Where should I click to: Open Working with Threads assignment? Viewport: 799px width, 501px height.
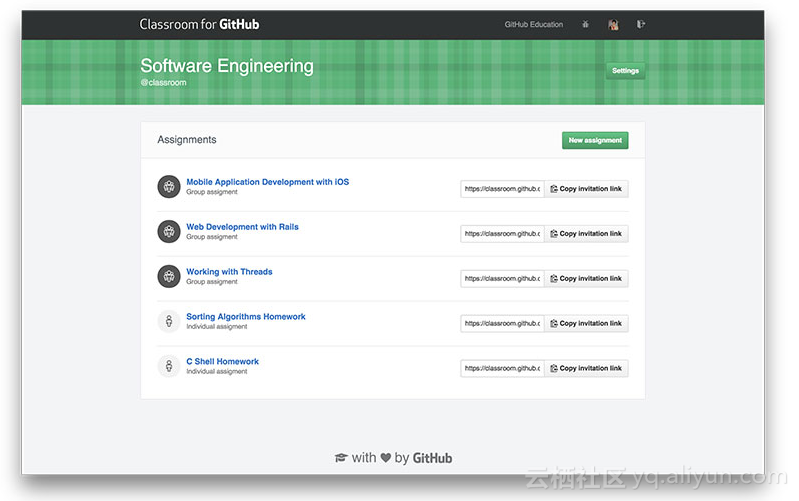click(229, 272)
